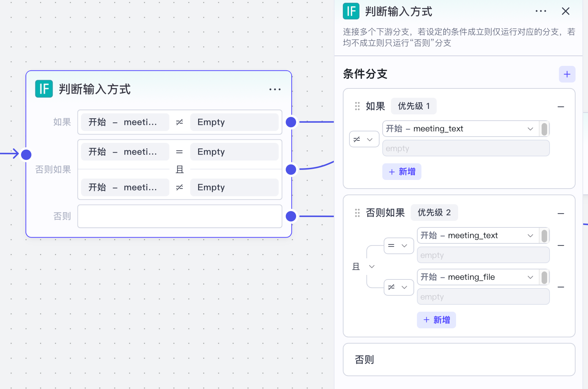Screen dimensions: 588x389
Task: Delete the meeting_file condition row in 否则如果
Action: pyautogui.click(x=561, y=287)
